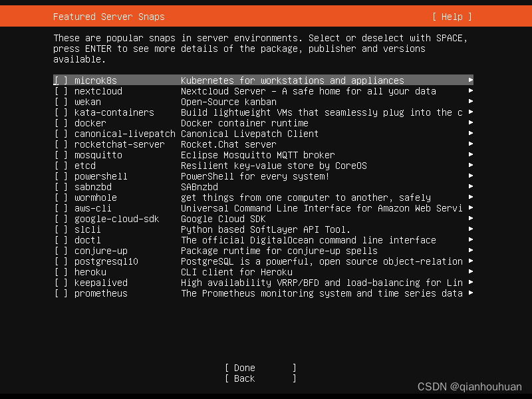Viewport: 532px width, 399px height.
Task: Check the sabnzbd snap checkbox
Action: 61,187
